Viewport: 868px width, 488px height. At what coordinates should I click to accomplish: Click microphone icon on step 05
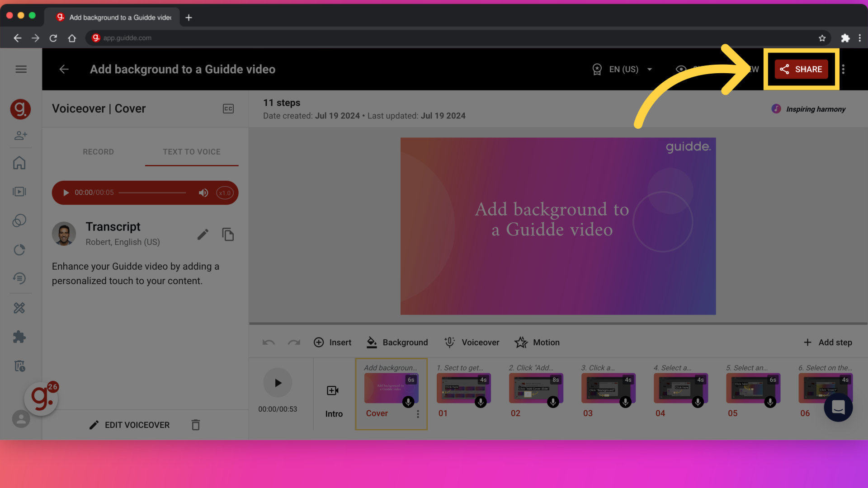click(x=770, y=402)
